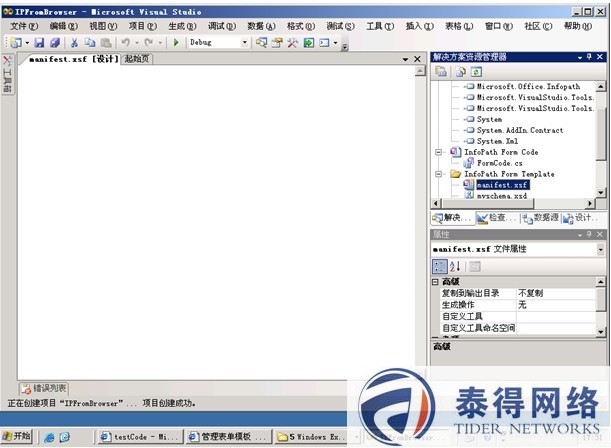Open active documents list arrow in editor
Viewport: 611px width, 448px height.
405,59
